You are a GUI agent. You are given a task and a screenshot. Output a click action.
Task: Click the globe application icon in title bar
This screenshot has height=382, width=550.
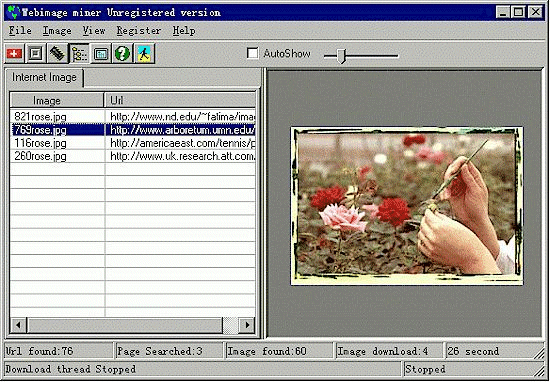13,13
